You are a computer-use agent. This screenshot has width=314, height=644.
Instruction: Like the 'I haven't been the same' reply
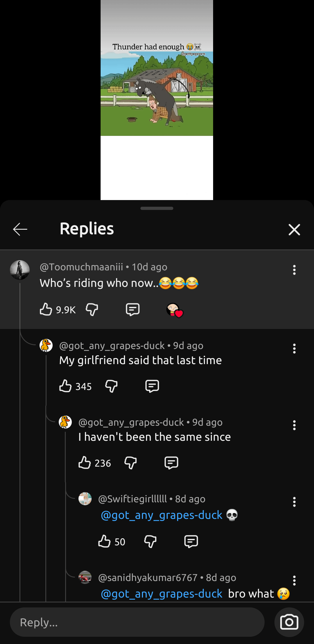pos(85,463)
